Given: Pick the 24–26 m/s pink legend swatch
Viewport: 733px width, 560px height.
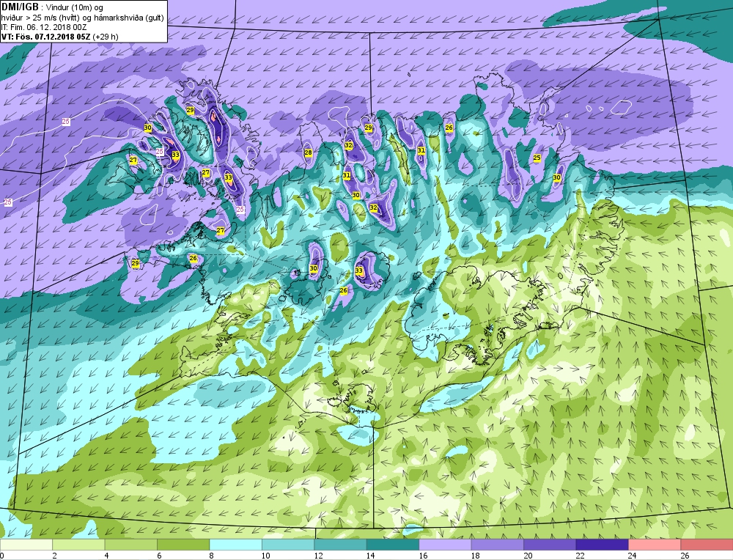Looking at the screenshot, I should [655, 545].
